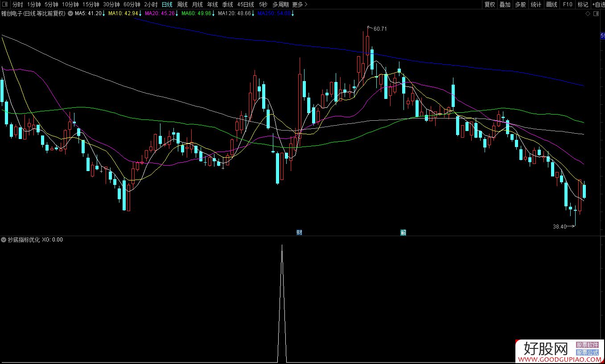
Task: Click the yellow MA10: 42.94 label
Action: click(x=125, y=13)
